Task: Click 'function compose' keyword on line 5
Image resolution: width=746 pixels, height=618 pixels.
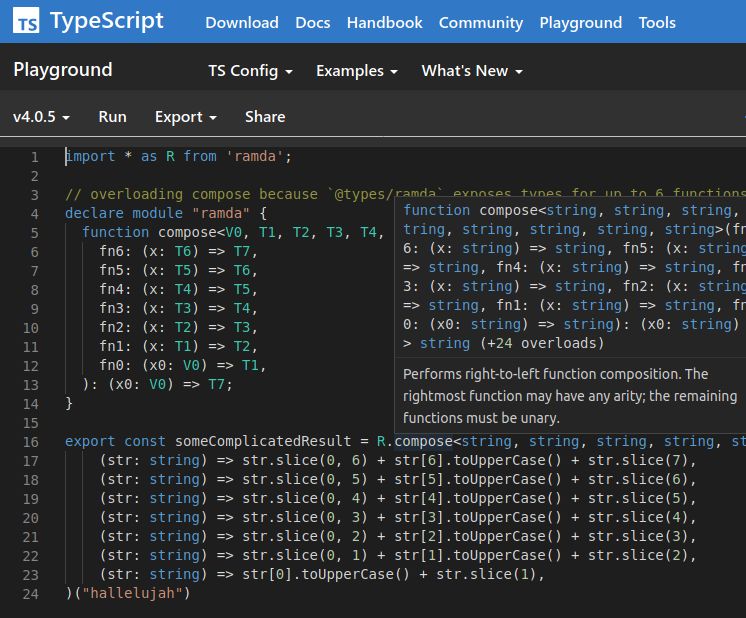Action: [x=149, y=232]
